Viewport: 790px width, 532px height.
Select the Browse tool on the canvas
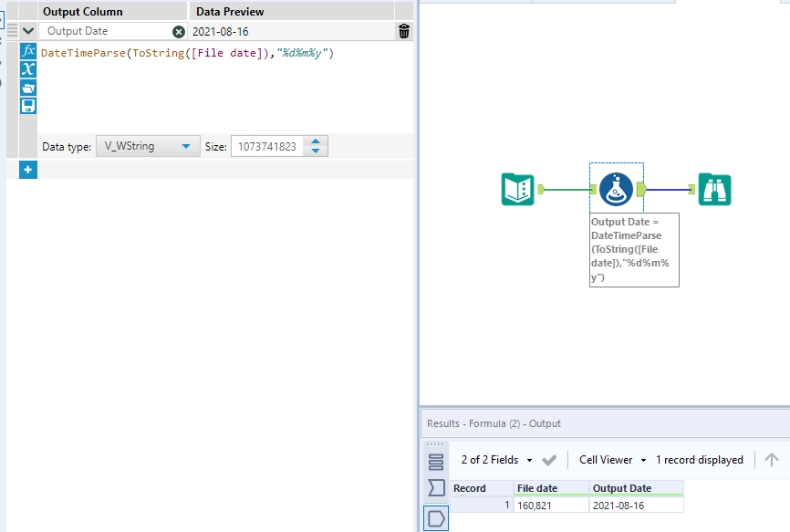[x=714, y=190]
